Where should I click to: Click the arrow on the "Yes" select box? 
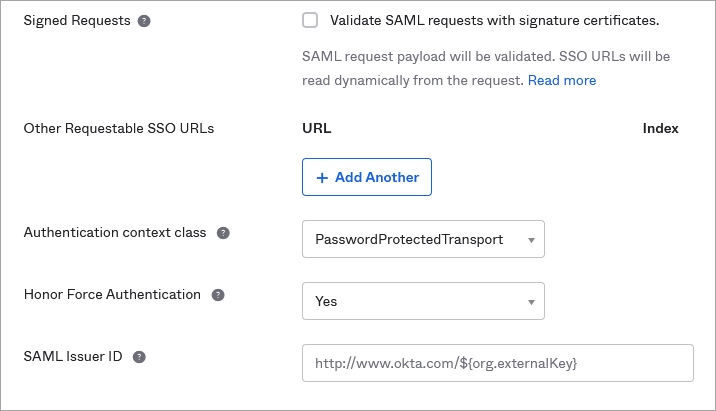tap(531, 301)
